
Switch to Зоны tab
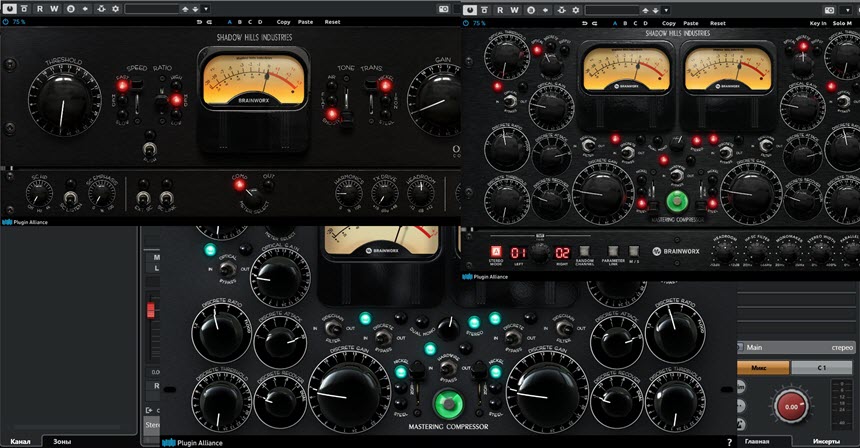[62, 441]
